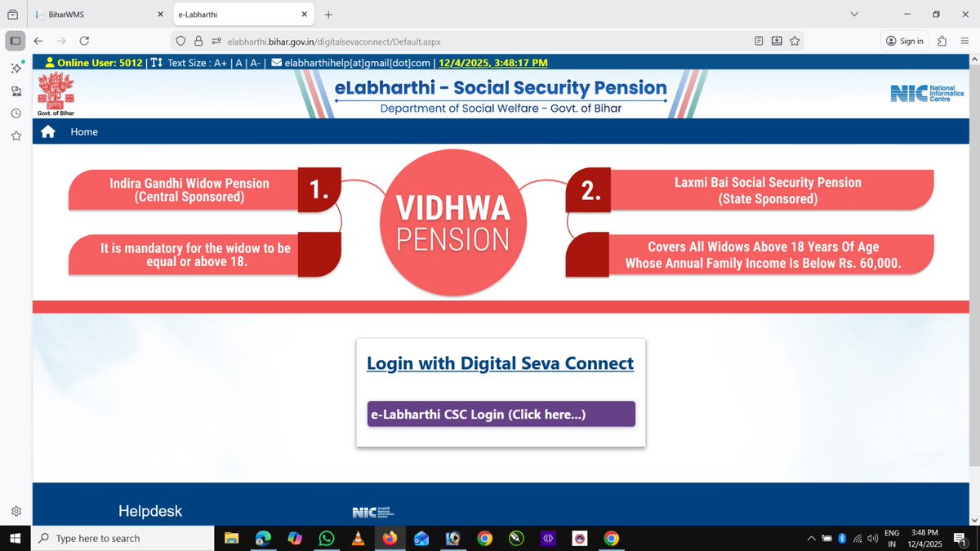
Task: Click the e-Labharthi CSC Login button
Action: 501,414
